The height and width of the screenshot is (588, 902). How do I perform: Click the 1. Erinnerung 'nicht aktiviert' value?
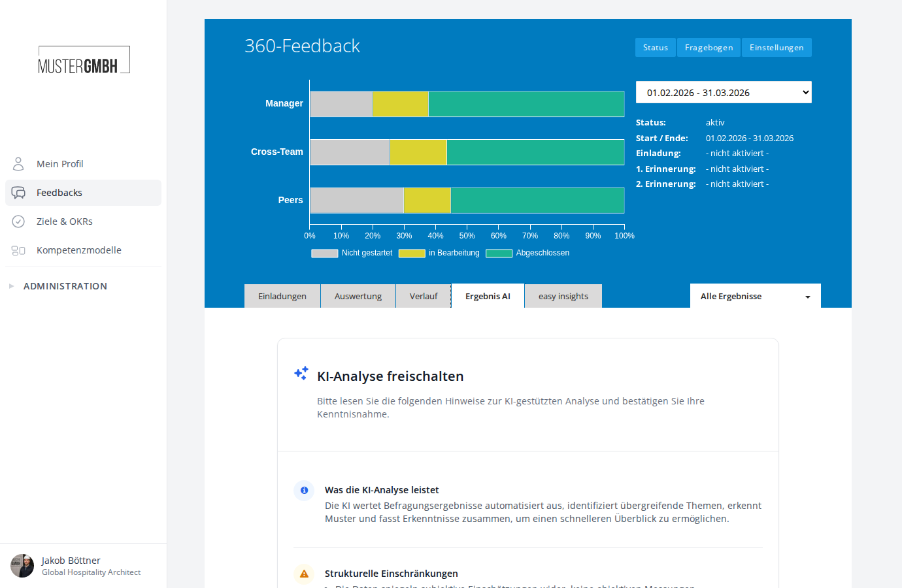[737, 169]
